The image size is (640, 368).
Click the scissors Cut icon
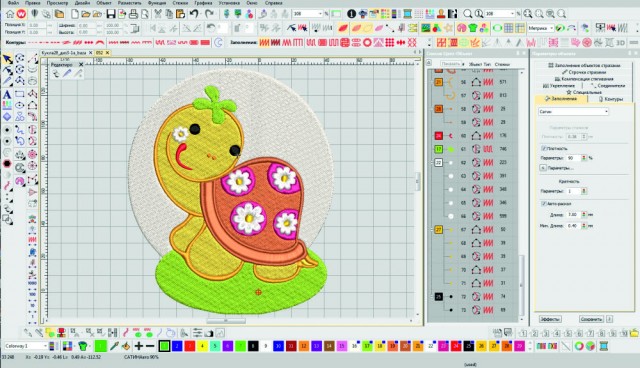(x=158, y=14)
